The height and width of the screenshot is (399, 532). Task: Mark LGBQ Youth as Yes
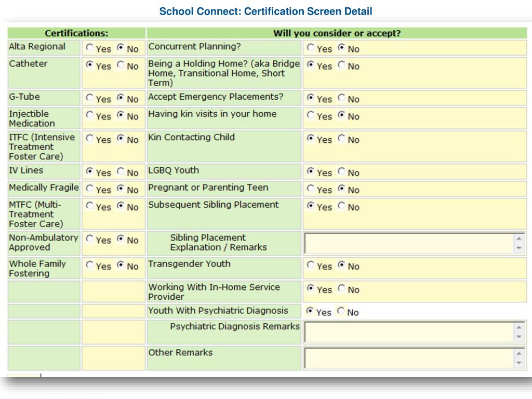(x=311, y=171)
